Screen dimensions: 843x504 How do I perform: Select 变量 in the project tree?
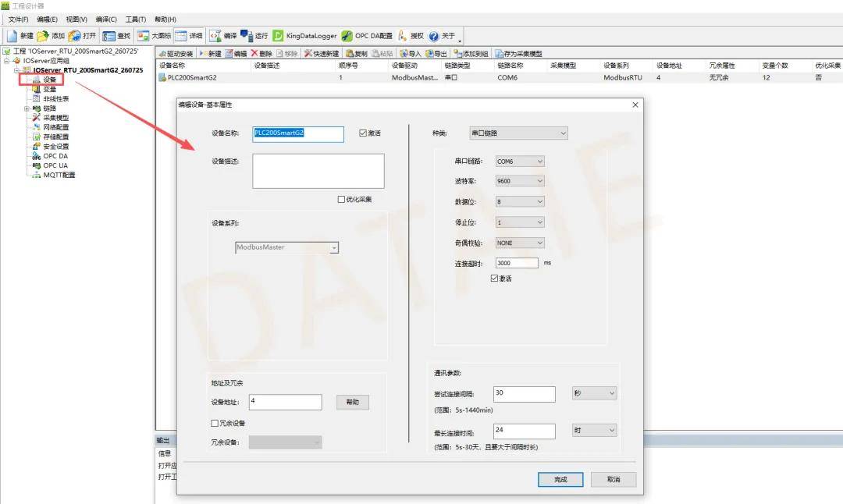[49, 89]
